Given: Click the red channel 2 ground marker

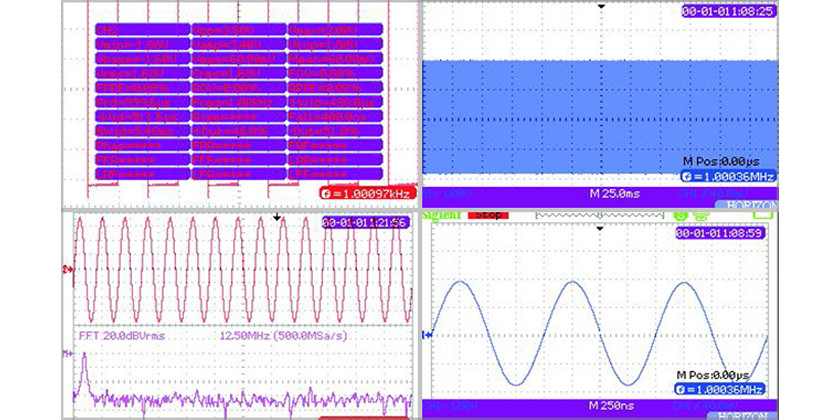Looking at the screenshot, I should (67, 270).
